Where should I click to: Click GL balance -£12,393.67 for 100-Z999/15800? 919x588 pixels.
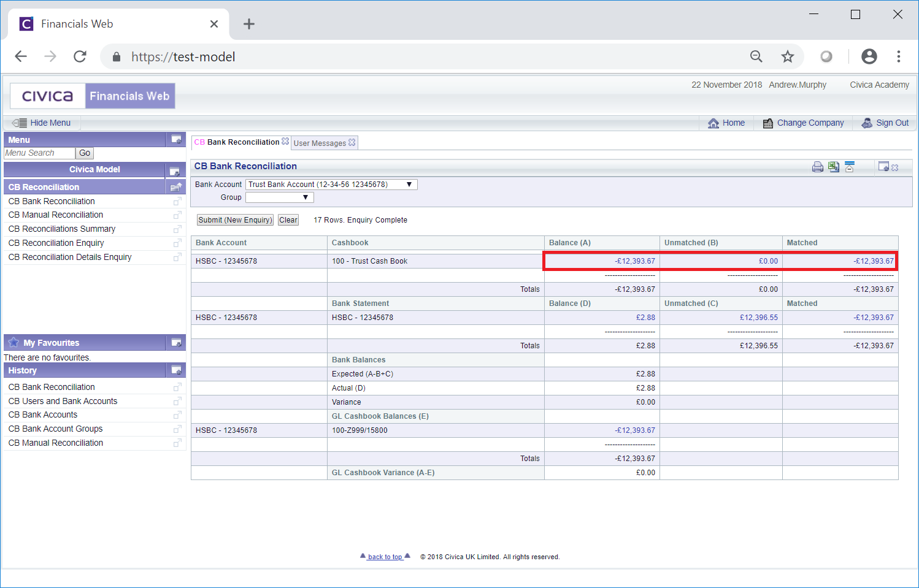tap(635, 430)
